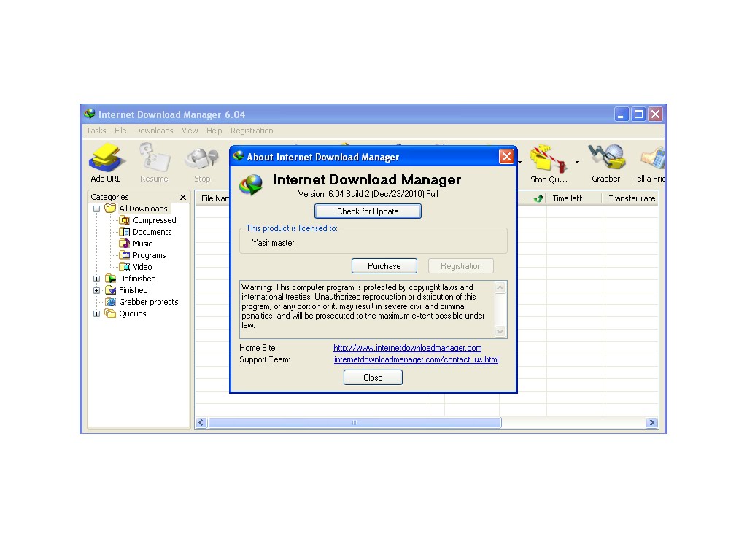Click the Add URL toolbar icon

(107, 158)
